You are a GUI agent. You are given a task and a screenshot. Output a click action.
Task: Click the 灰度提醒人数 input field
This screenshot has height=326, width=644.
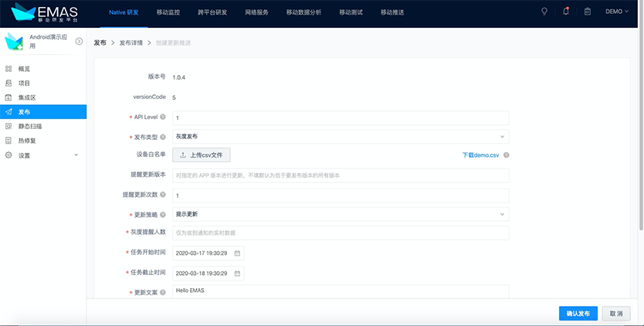pyautogui.click(x=340, y=233)
